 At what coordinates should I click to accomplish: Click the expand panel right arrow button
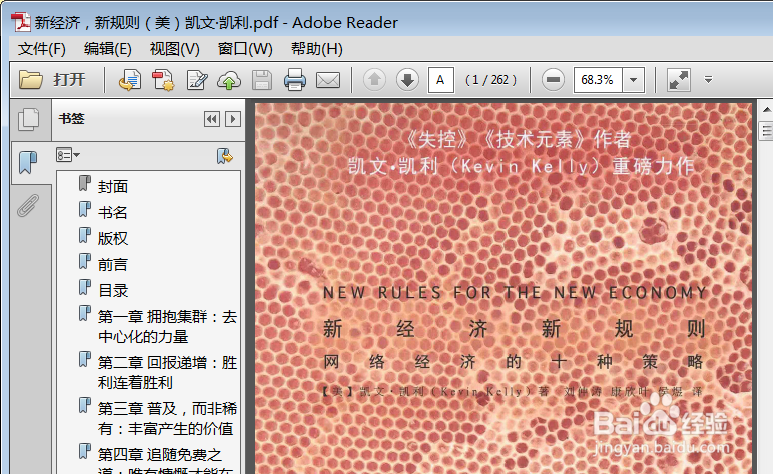[233, 119]
